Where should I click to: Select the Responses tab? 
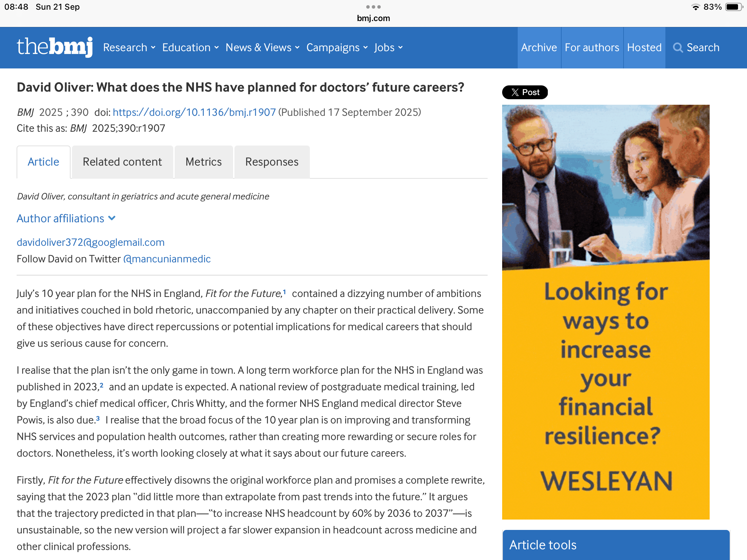(x=272, y=162)
